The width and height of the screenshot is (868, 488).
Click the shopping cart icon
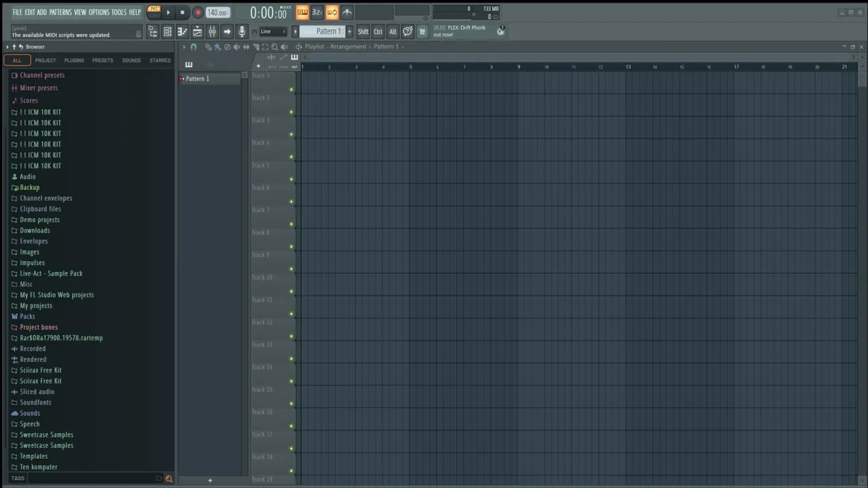click(x=422, y=31)
